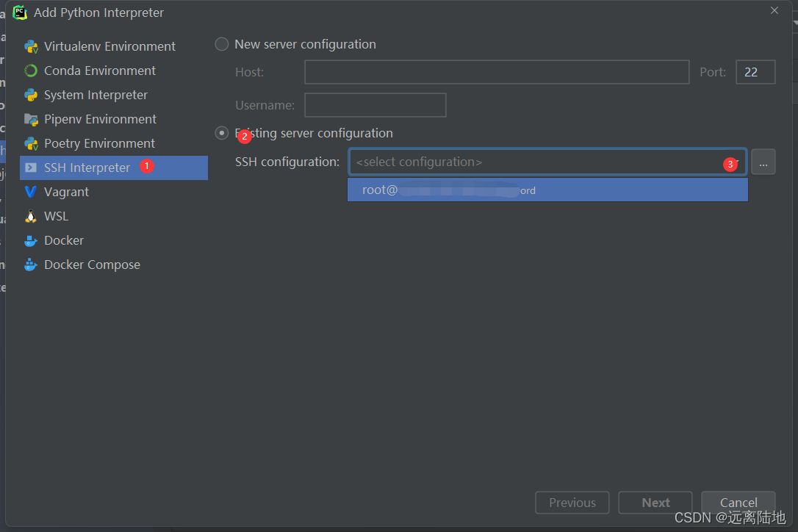
Task: Select Docker in sidebar
Action: click(113, 241)
